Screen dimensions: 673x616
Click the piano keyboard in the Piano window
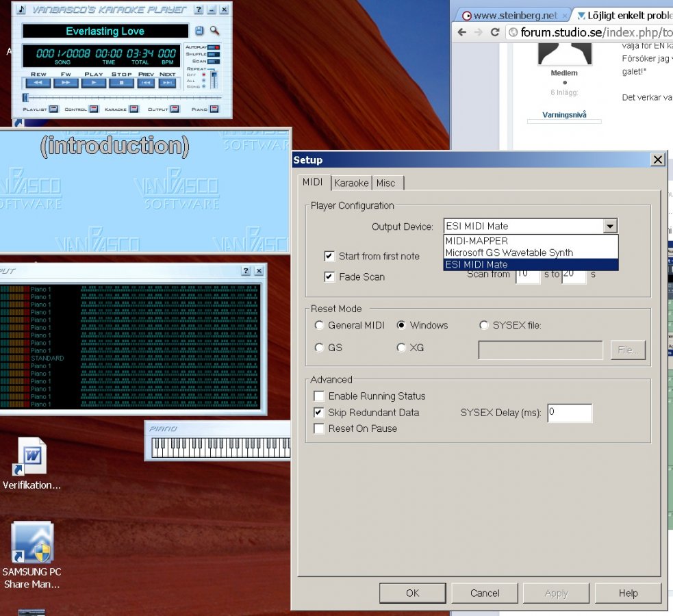(220, 448)
